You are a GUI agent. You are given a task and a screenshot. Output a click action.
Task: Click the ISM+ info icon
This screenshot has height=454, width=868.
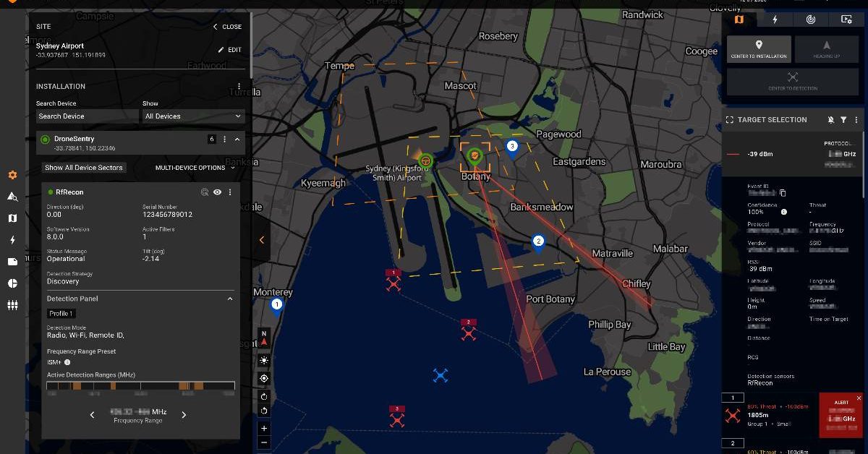[x=67, y=362]
